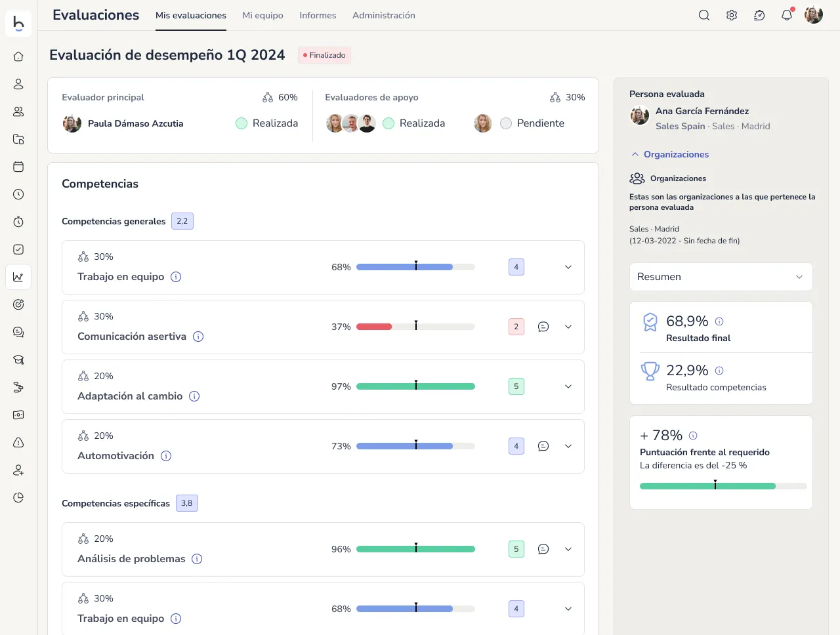Click Ana García Fernández name

tap(702, 111)
